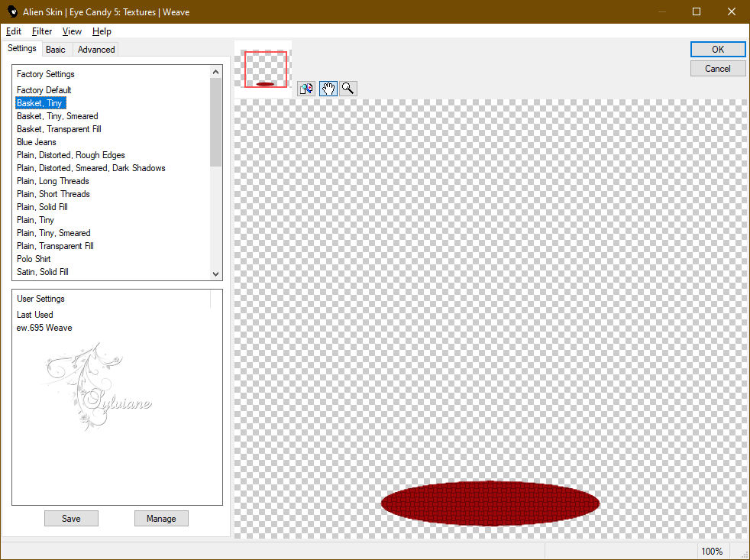This screenshot has height=560, width=750.
Task: Confirm with the OK button
Action: [717, 50]
